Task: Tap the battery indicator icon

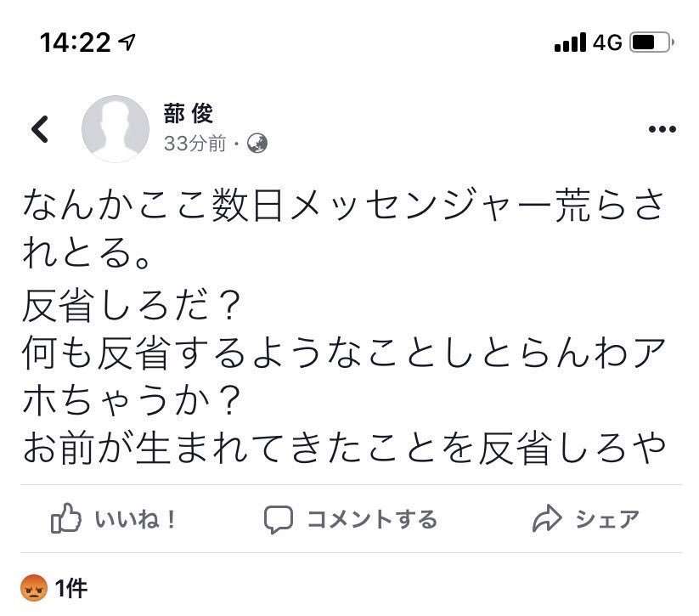Action: pyautogui.click(x=651, y=42)
